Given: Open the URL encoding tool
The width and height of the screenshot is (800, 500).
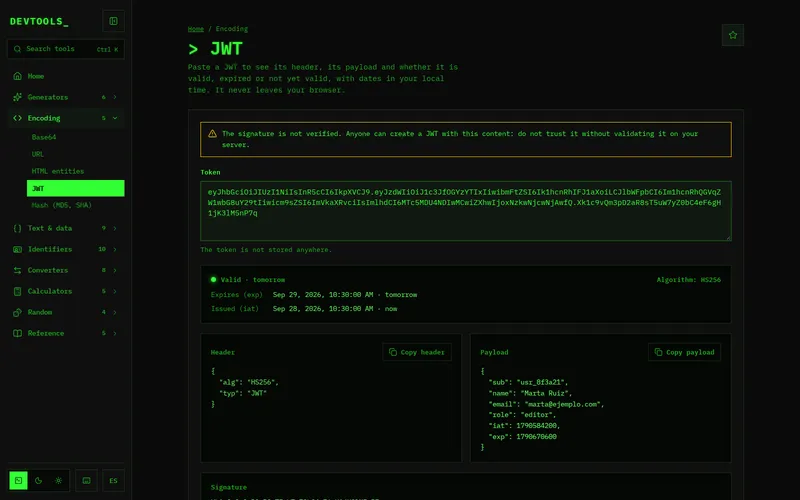Looking at the screenshot, I should pyautogui.click(x=76, y=154).
